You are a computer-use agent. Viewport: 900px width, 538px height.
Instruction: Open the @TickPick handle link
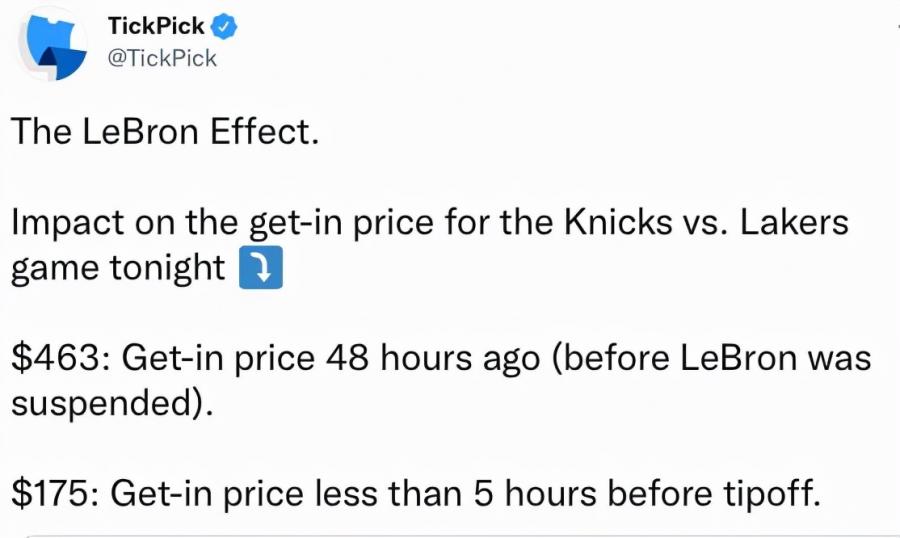[x=162, y=59]
